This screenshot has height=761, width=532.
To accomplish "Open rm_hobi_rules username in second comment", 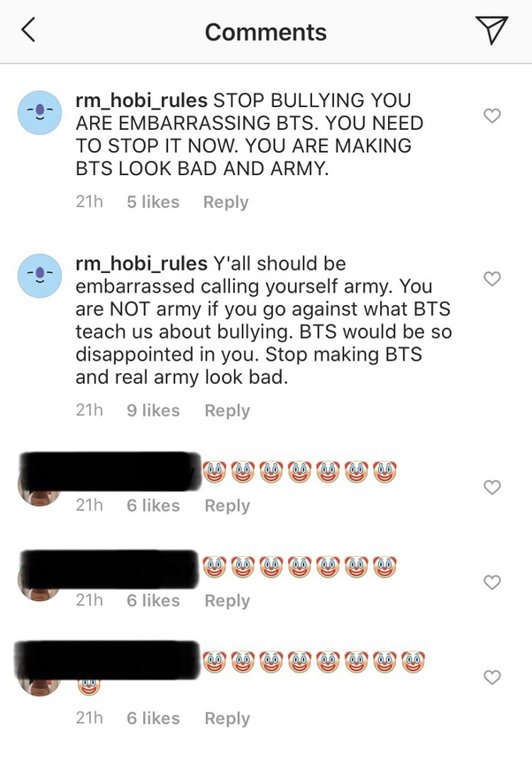I will click(x=141, y=264).
